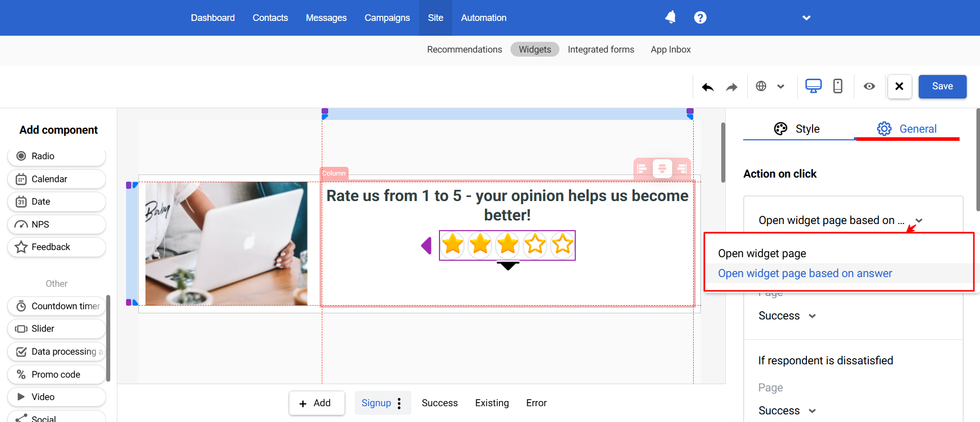980x422 pixels.
Task: Click the third rating star
Action: 507,244
